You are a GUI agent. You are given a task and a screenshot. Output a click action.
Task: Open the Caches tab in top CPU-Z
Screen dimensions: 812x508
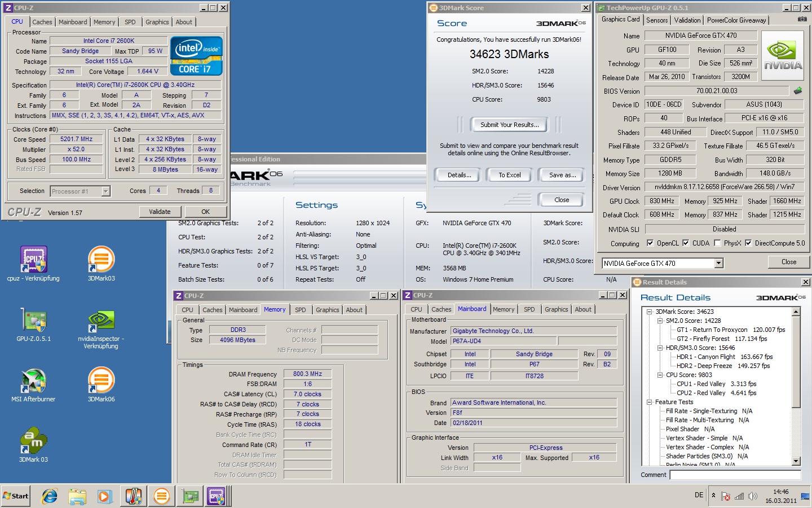(x=42, y=22)
